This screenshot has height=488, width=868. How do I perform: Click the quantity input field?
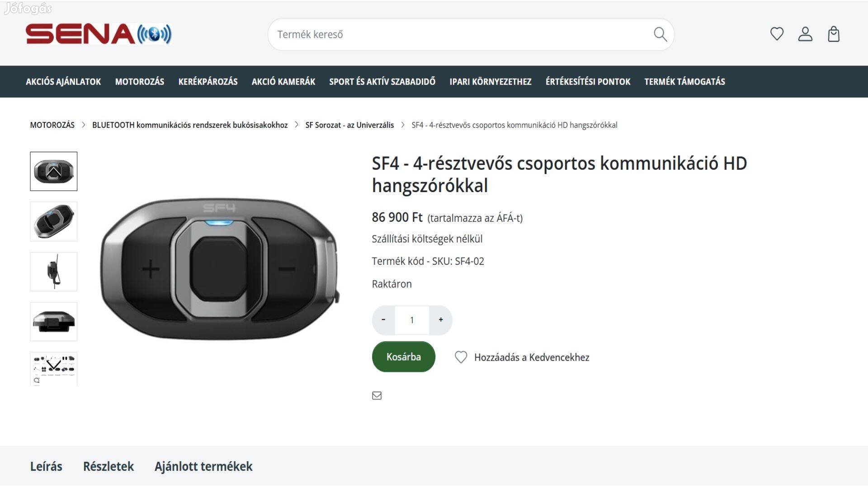[412, 320]
